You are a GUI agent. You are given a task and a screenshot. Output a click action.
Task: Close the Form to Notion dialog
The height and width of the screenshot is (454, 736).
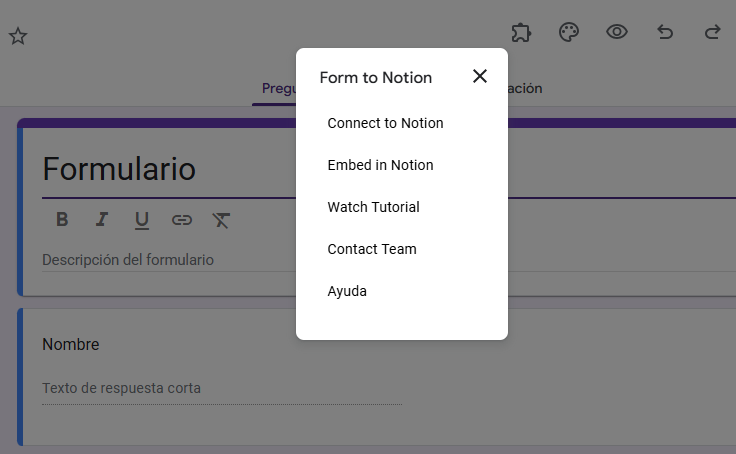tap(480, 76)
